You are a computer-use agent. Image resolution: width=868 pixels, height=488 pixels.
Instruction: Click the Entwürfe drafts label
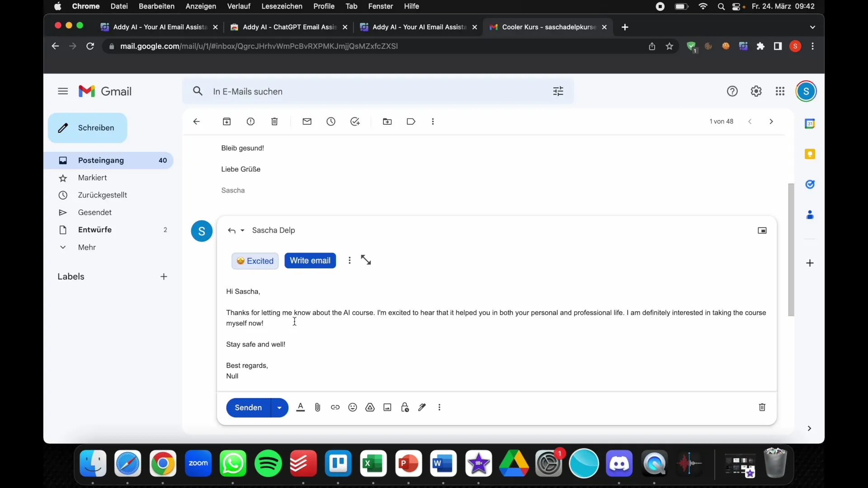[95, 230]
